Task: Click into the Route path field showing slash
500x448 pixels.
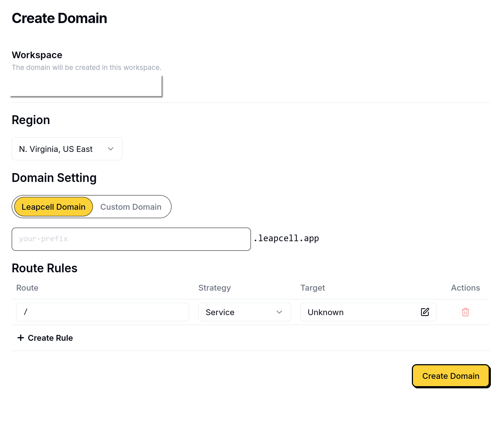Action: tap(102, 312)
